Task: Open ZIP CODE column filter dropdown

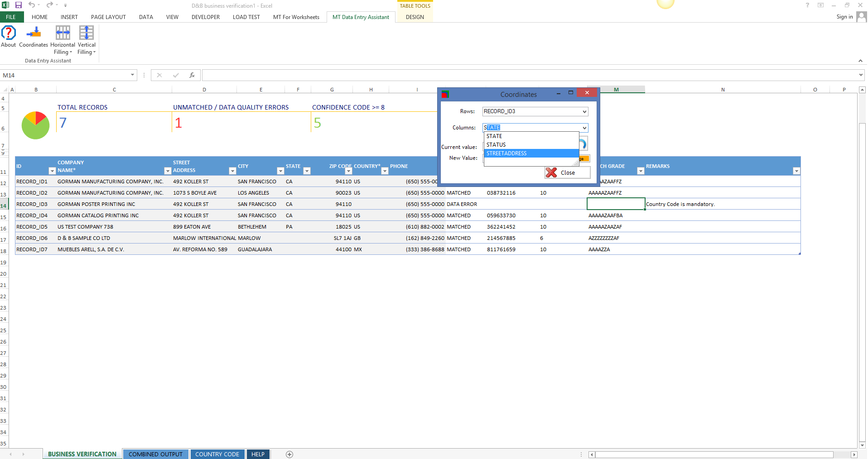Action: (x=348, y=171)
